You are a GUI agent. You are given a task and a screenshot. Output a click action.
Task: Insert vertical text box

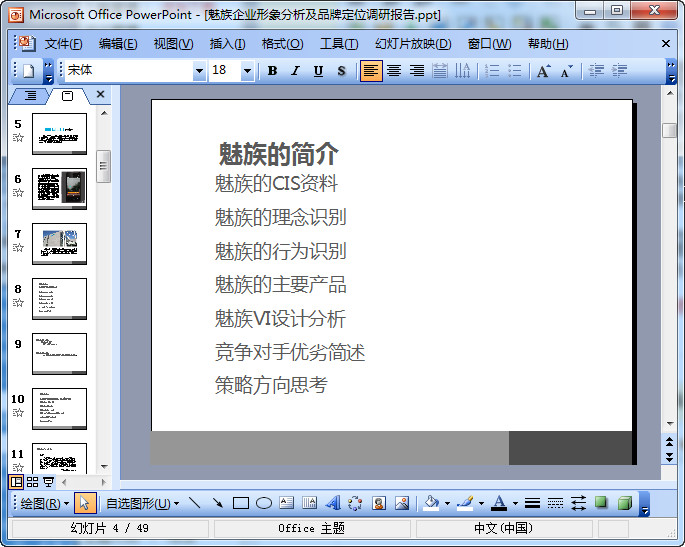pos(309,503)
